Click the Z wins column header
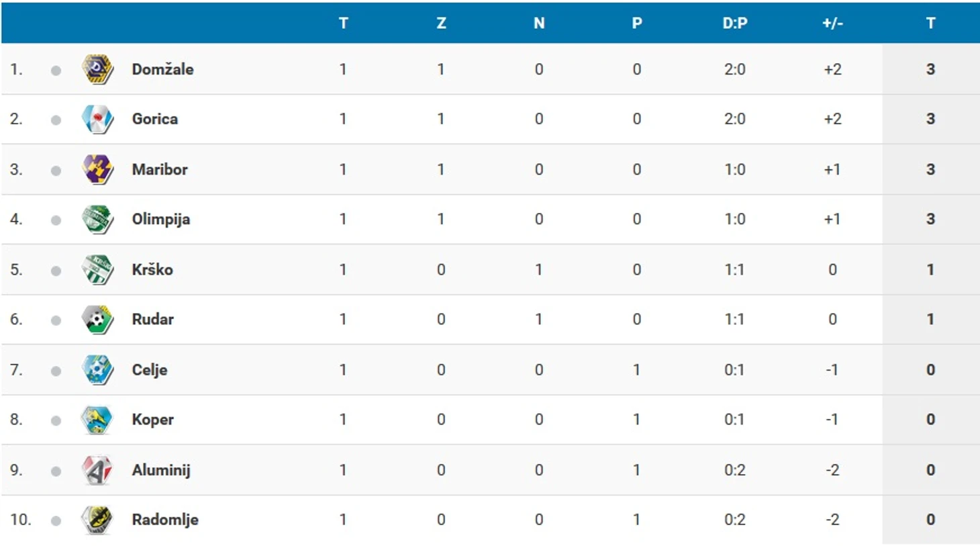This screenshot has width=980, height=546. click(x=441, y=24)
